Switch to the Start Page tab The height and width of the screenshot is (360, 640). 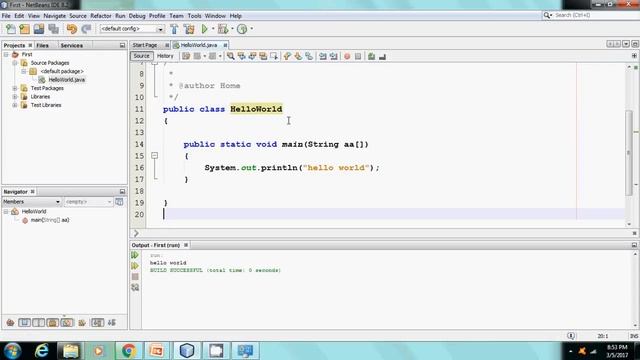[x=145, y=45]
